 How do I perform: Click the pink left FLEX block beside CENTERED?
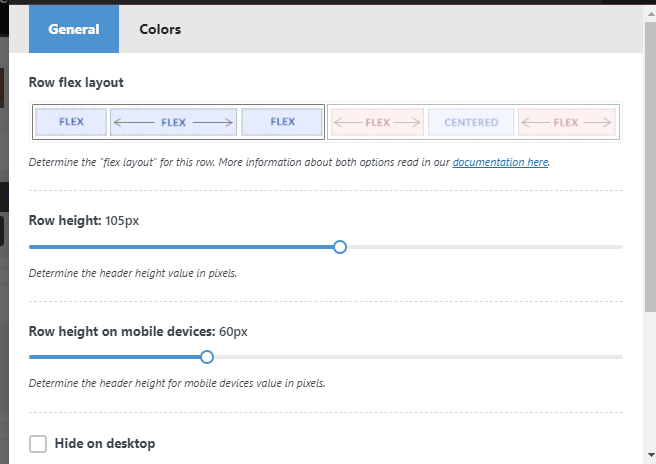[377, 123]
